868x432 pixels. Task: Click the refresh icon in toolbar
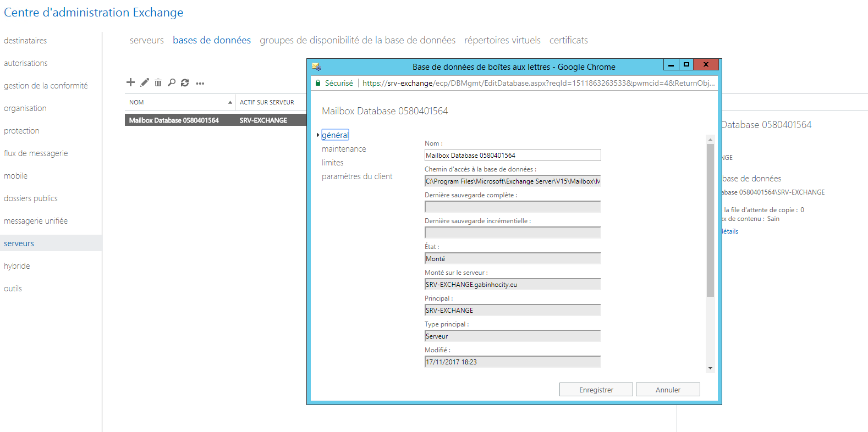pos(185,82)
